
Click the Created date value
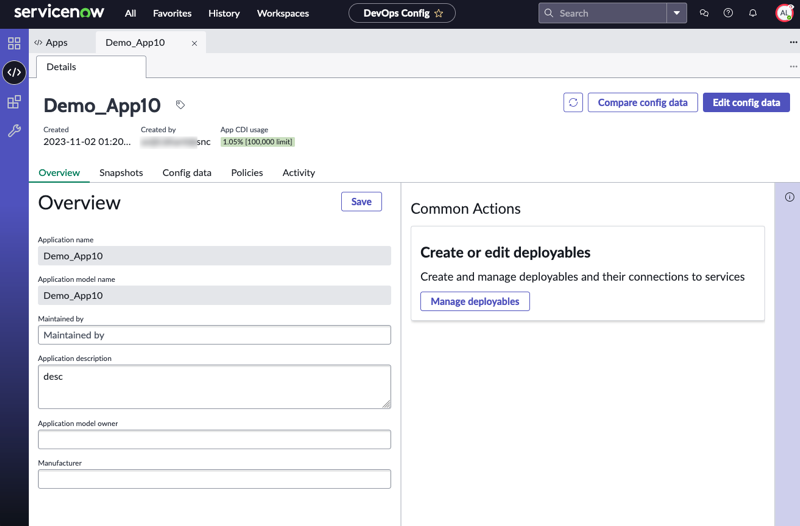(87, 142)
